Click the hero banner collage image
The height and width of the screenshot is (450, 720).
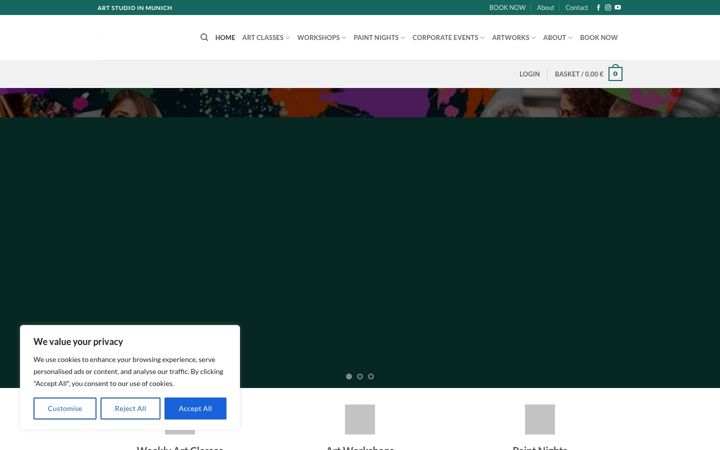click(360, 103)
